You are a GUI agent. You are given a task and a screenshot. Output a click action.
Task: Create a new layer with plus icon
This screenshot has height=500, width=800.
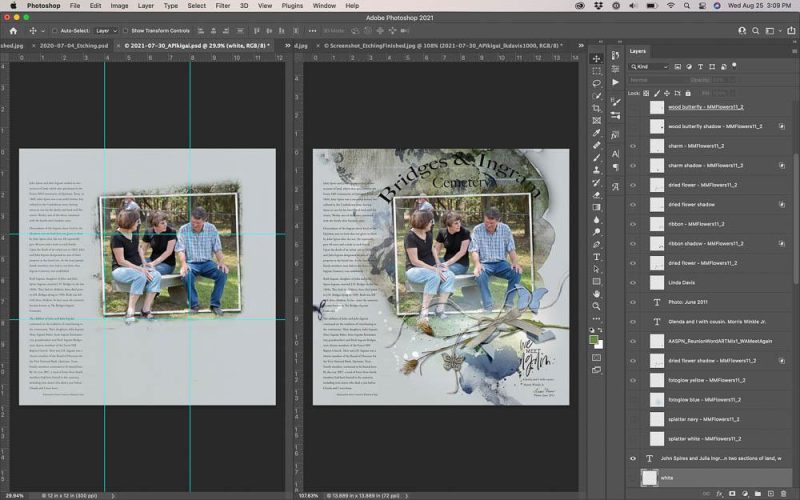click(770, 493)
